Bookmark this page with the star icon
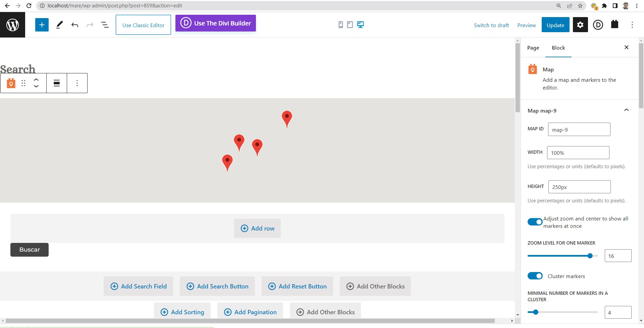The image size is (644, 328). 580,6
